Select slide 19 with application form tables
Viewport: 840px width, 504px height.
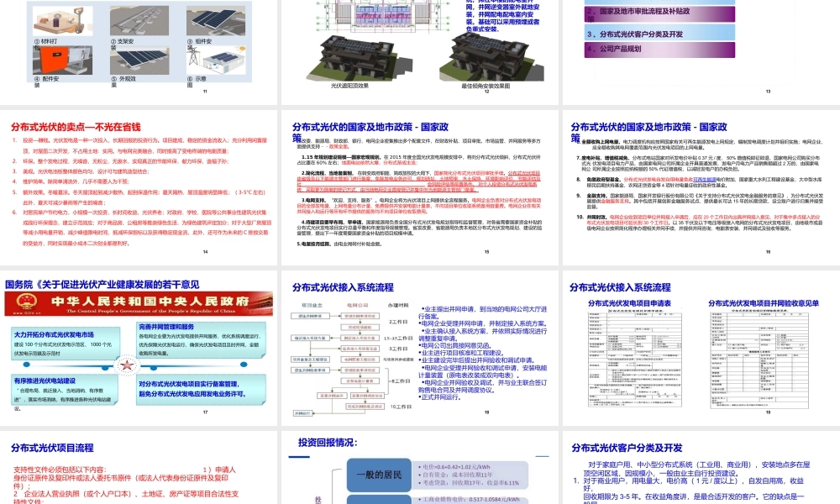point(701,348)
